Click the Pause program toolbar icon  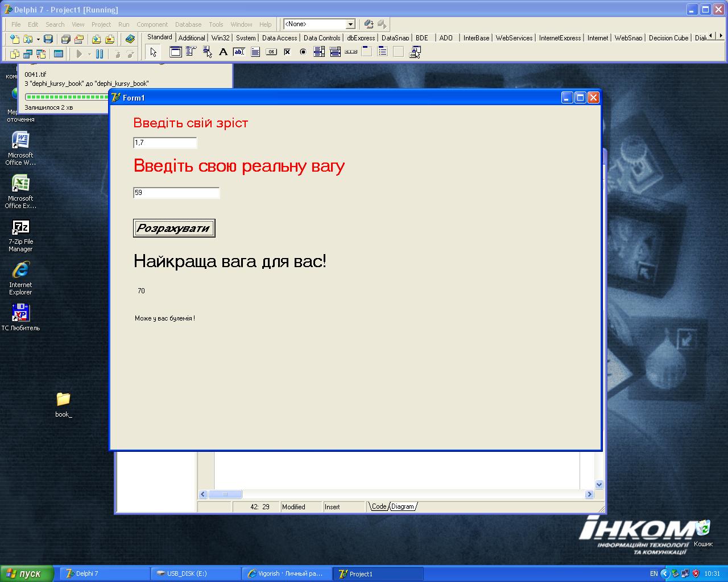100,54
